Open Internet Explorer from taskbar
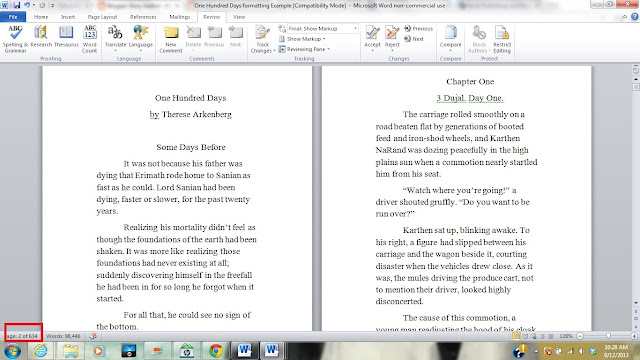 (x=41, y=351)
